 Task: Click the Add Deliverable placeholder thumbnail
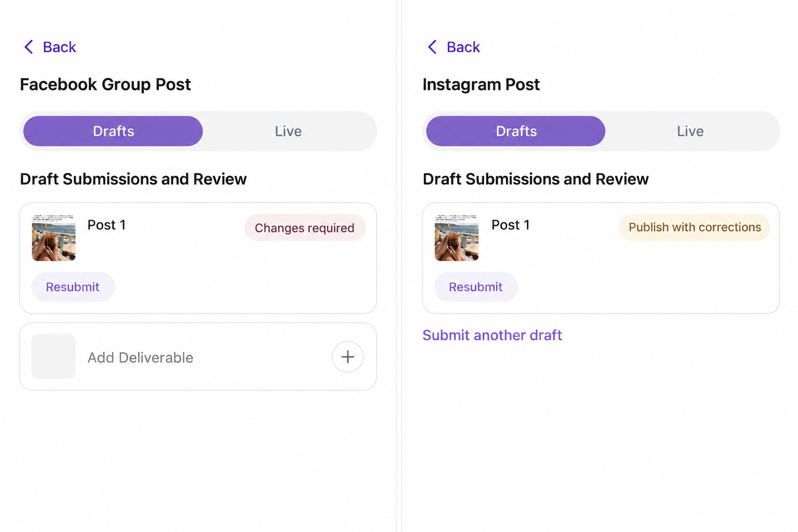pyautogui.click(x=54, y=356)
